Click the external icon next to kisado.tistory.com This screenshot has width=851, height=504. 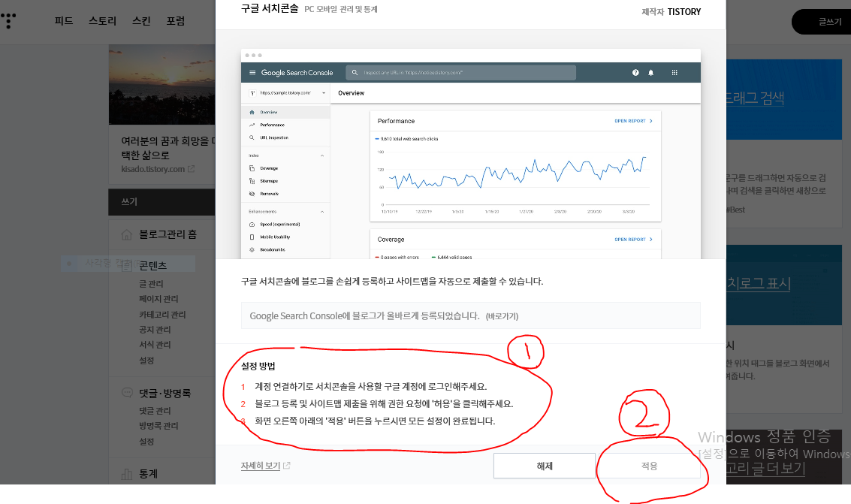[191, 169]
